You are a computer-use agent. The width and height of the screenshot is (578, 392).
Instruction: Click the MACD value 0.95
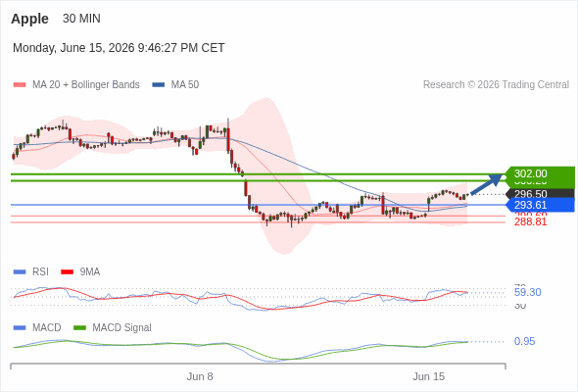point(524,341)
